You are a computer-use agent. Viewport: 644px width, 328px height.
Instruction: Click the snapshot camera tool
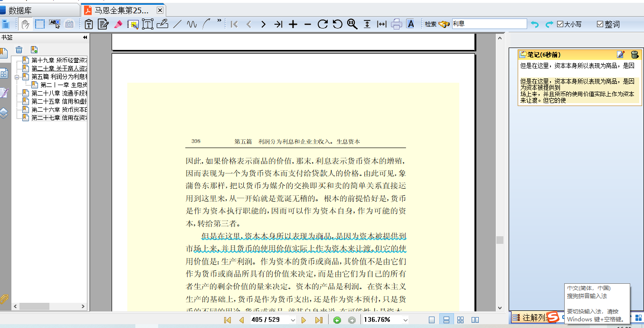coord(69,24)
